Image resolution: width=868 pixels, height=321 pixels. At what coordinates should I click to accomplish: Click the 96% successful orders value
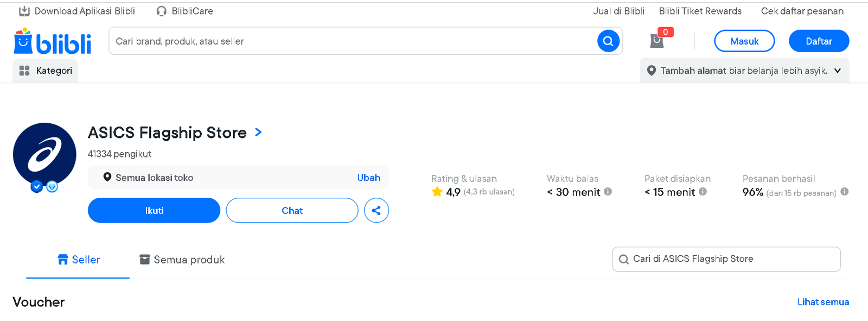pyautogui.click(x=752, y=192)
